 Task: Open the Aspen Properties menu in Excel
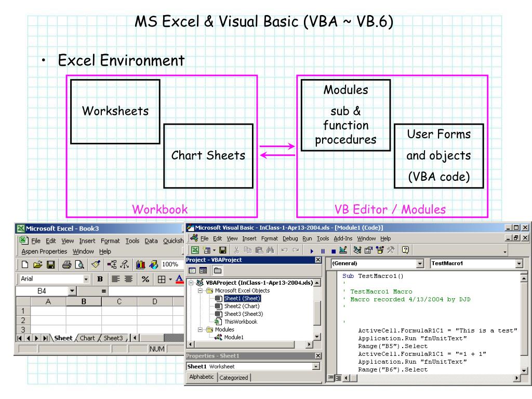coord(44,251)
